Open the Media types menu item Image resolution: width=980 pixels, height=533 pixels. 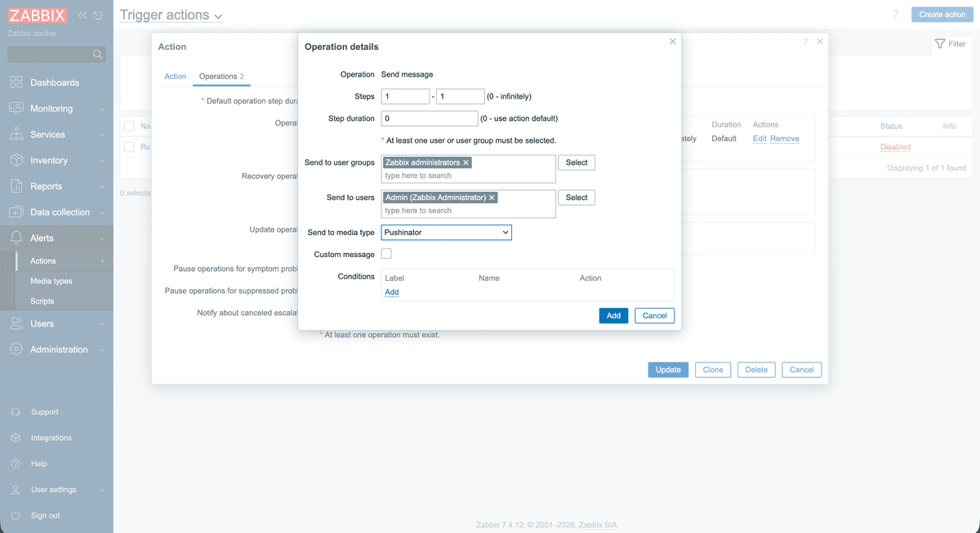tap(51, 281)
